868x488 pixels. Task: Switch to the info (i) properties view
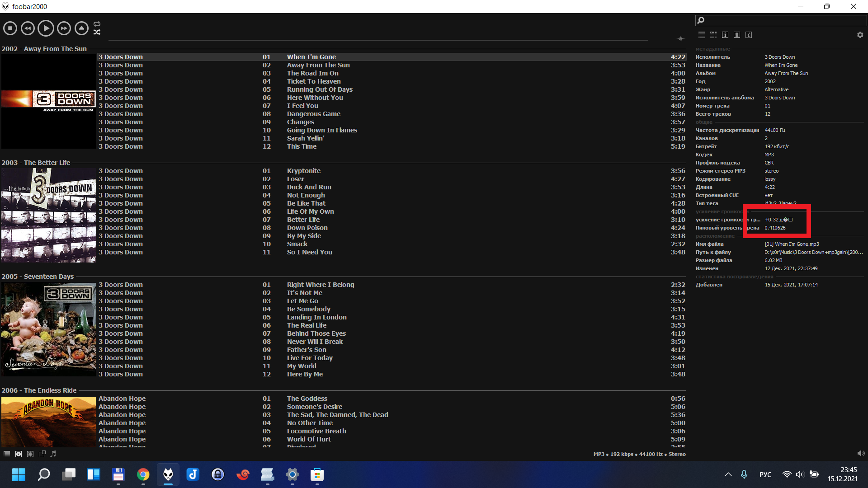coord(725,35)
